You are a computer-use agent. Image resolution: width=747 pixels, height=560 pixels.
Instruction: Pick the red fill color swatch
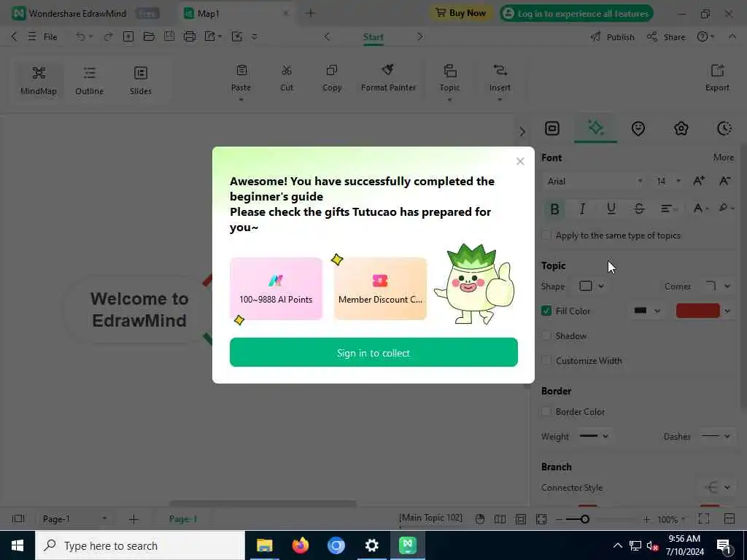coord(697,311)
